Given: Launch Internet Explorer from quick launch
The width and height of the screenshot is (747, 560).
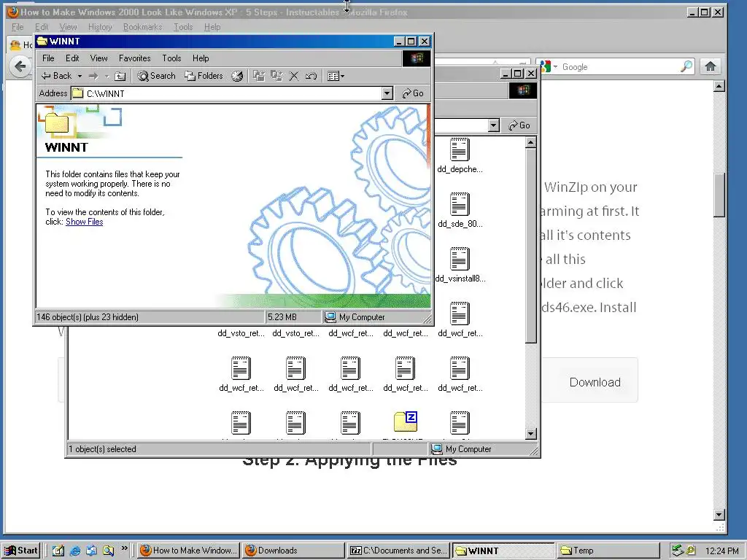Looking at the screenshot, I should click(75, 551).
